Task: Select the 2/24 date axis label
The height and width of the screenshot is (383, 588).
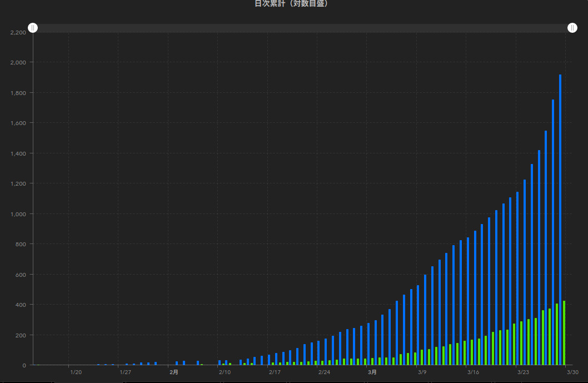Action: point(324,372)
